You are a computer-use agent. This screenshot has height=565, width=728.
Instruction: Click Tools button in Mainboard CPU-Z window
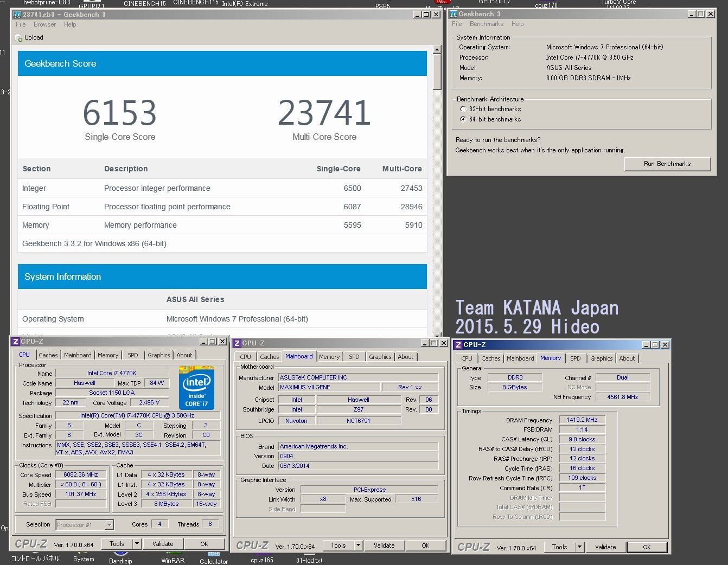coord(339,545)
